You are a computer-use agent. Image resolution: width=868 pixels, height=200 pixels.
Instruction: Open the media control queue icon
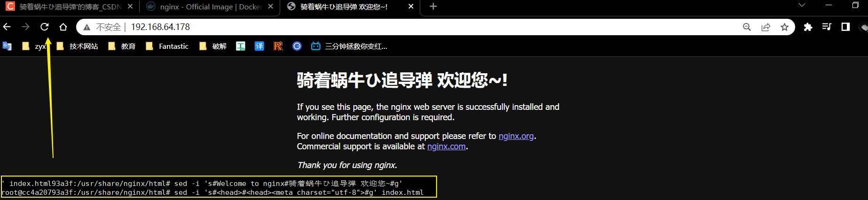827,27
